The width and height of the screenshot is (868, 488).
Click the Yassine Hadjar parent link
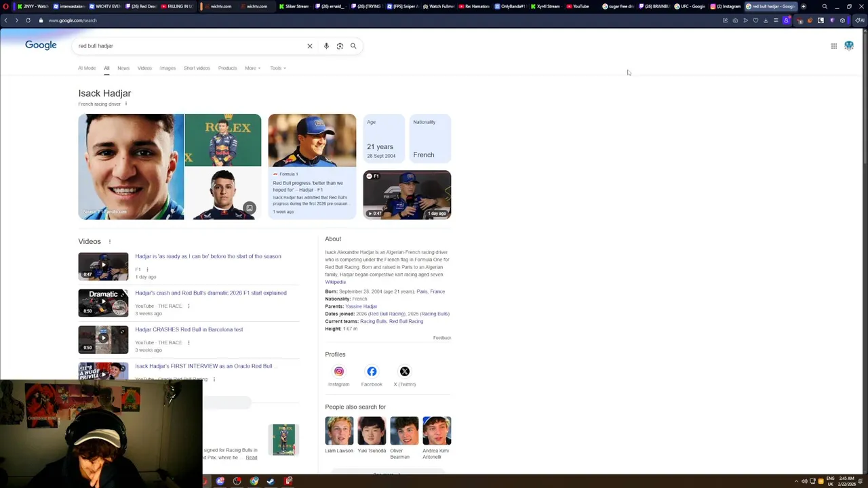coord(361,306)
